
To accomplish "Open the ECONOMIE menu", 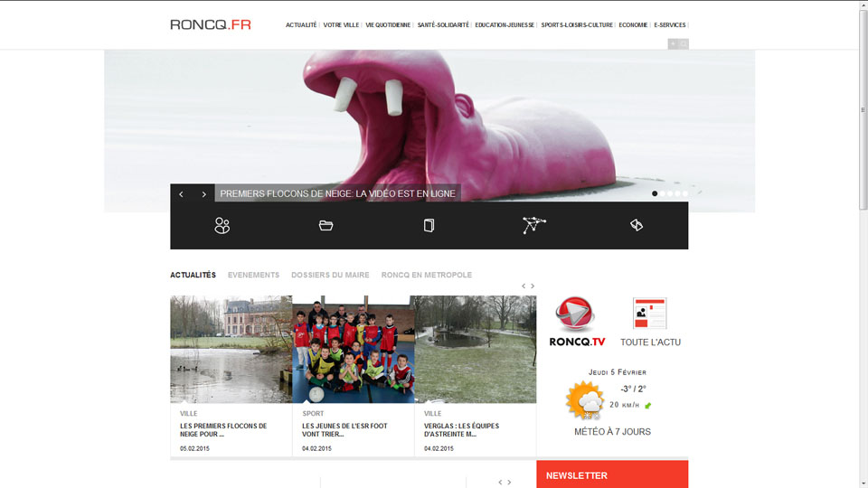I will pyautogui.click(x=633, y=25).
